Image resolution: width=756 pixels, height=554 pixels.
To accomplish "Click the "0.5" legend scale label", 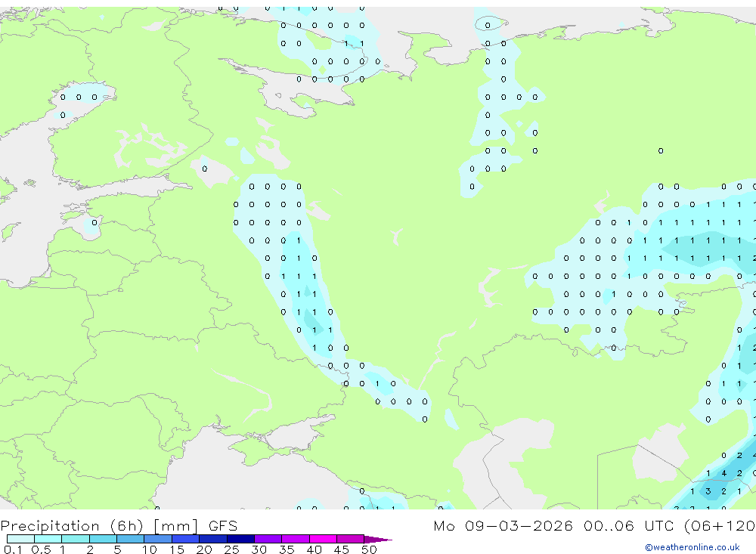I will click(x=41, y=549).
